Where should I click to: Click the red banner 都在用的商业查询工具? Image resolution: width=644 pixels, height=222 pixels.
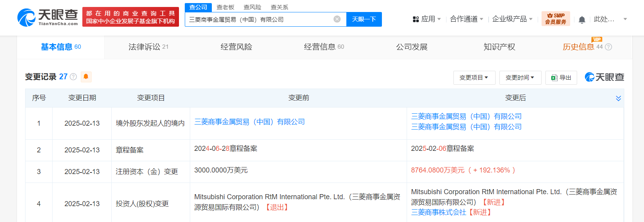pyautogui.click(x=131, y=17)
